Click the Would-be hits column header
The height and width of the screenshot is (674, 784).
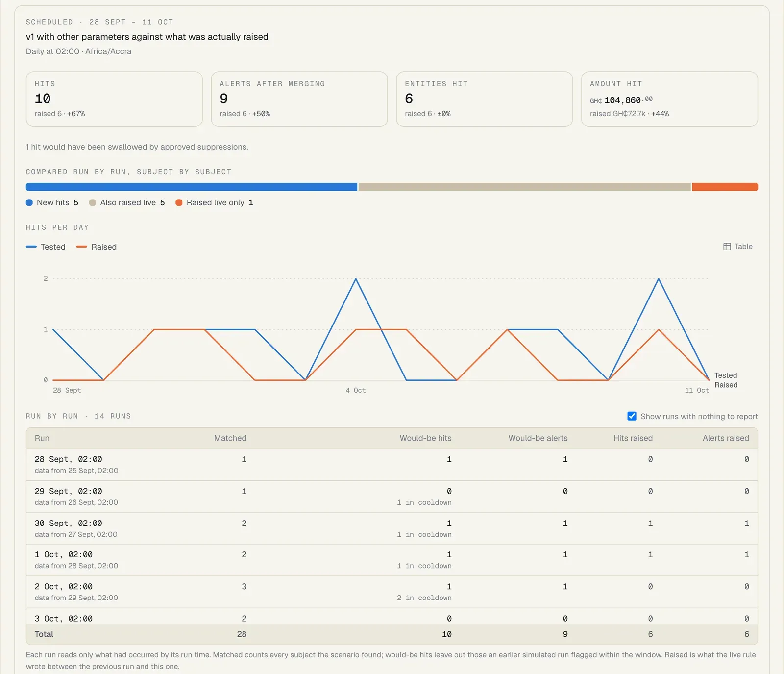(426, 438)
